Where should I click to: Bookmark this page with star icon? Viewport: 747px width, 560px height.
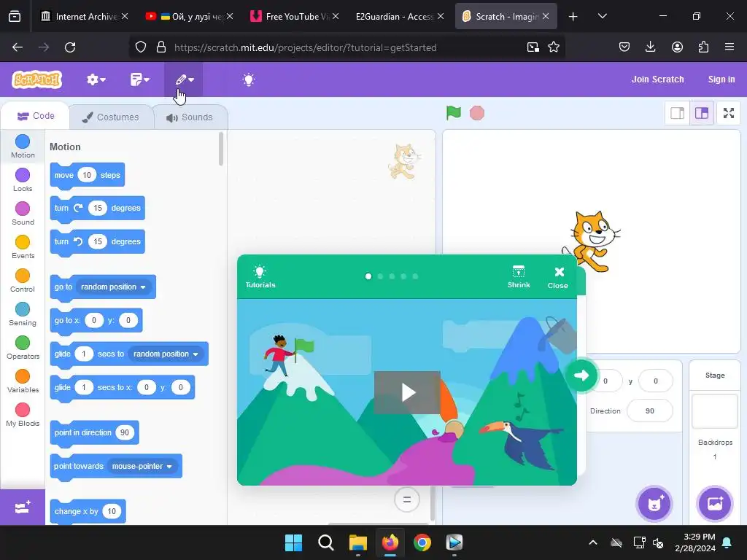point(554,47)
